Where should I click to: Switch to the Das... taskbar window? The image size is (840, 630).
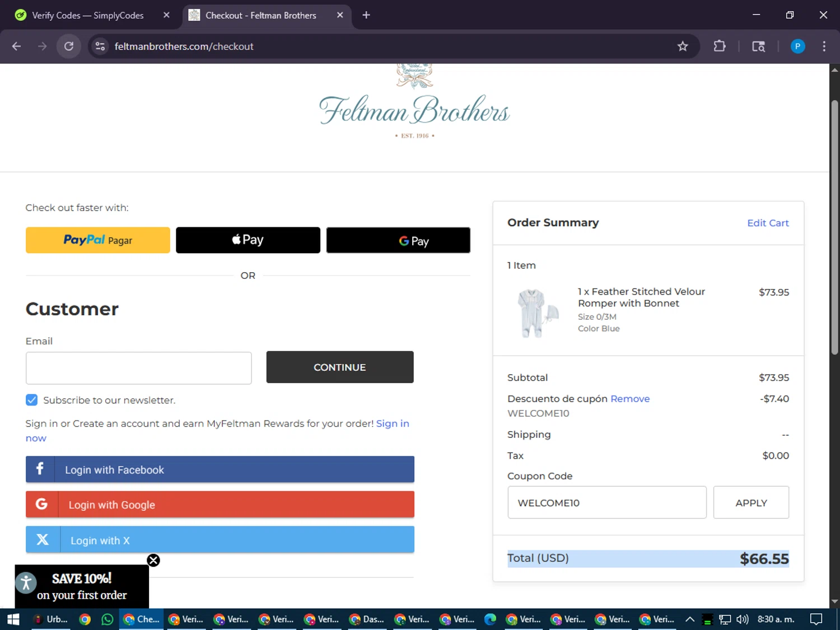367,619
